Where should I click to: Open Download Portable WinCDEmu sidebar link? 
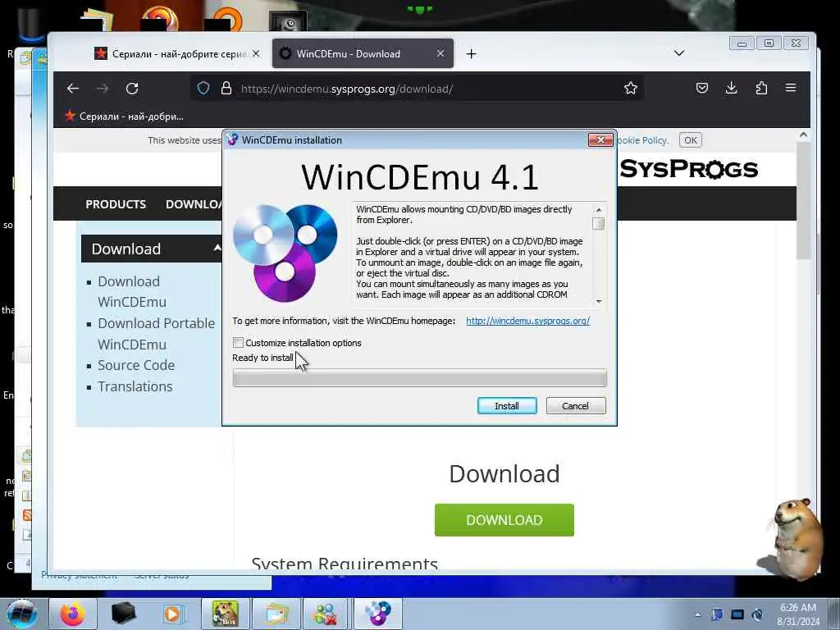click(x=156, y=334)
